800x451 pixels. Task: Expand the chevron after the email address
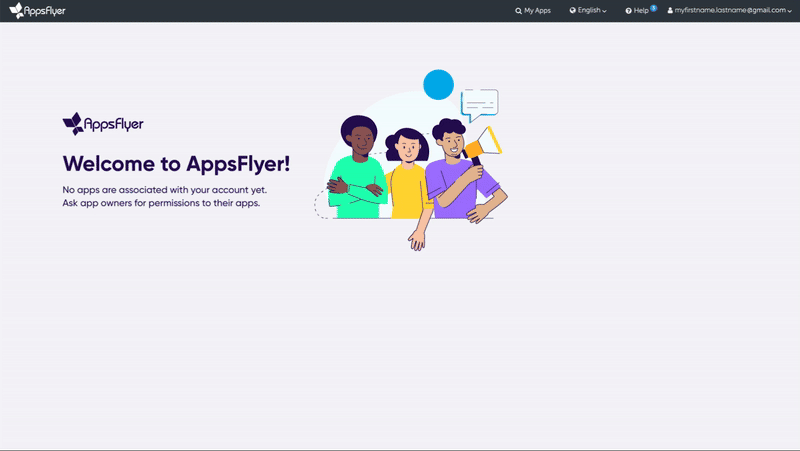[x=790, y=11]
